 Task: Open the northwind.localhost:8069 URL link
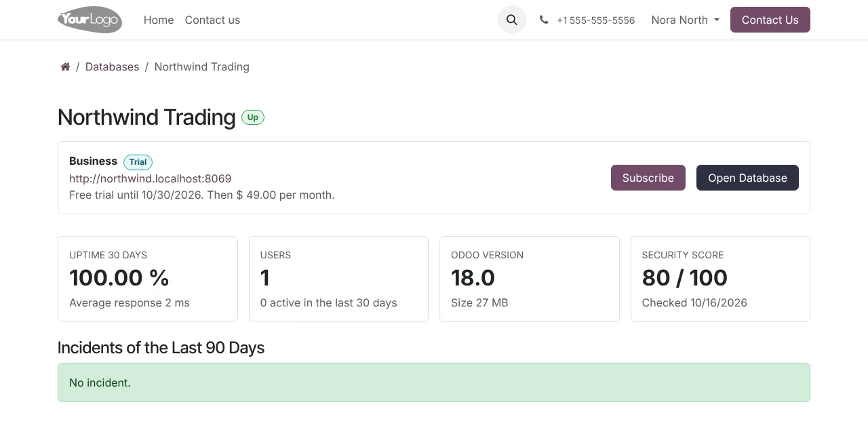[151, 178]
